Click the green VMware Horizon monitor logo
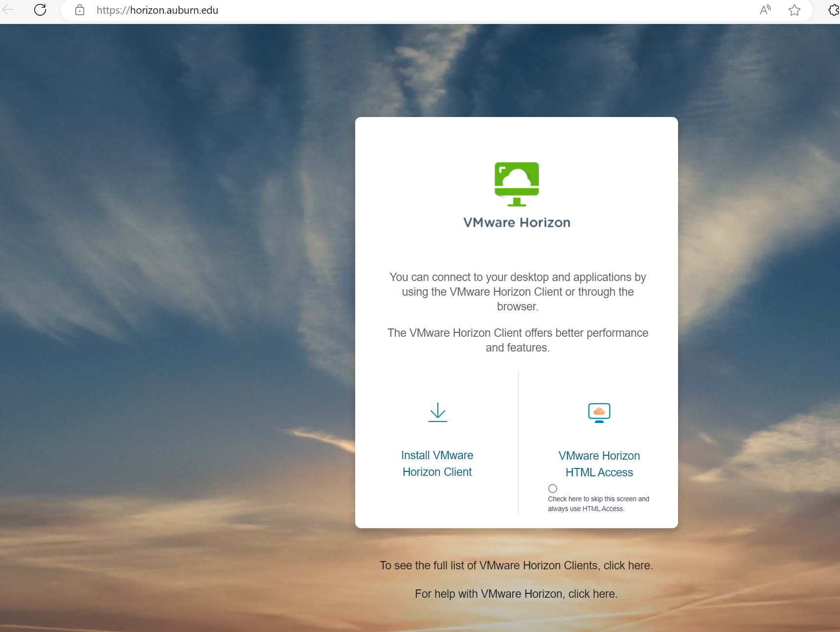Image resolution: width=840 pixels, height=632 pixels. click(x=517, y=184)
